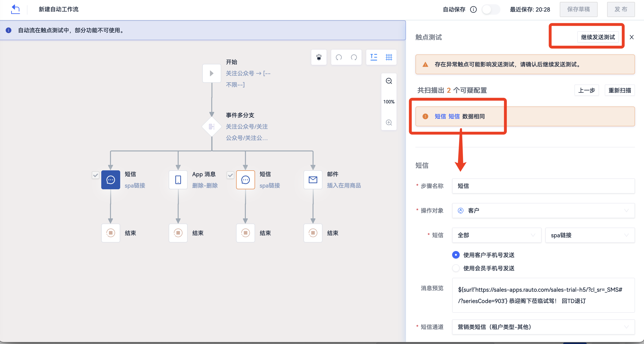Click the 100% zoom level text

point(389,102)
